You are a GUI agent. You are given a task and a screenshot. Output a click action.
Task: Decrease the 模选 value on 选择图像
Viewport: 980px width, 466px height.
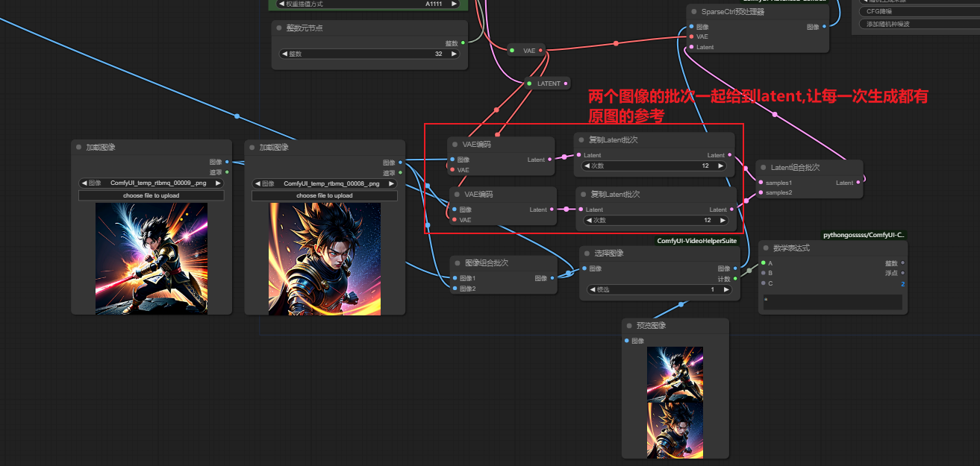[592, 289]
